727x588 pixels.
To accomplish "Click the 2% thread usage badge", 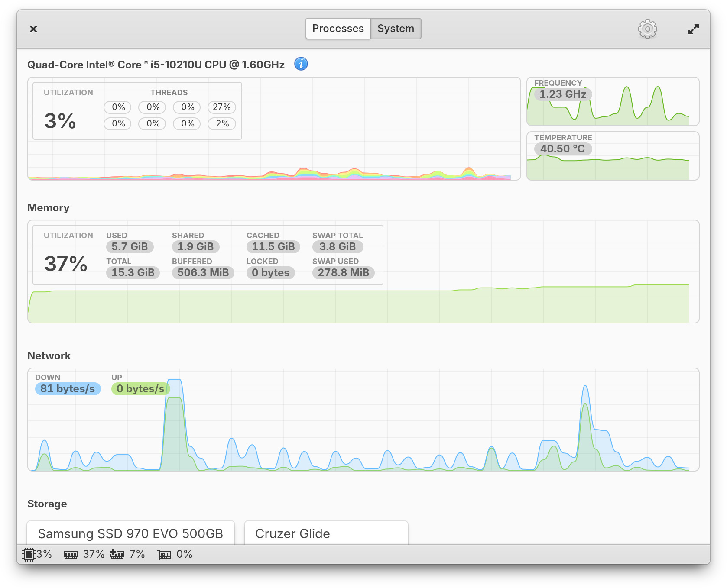I will tap(222, 124).
